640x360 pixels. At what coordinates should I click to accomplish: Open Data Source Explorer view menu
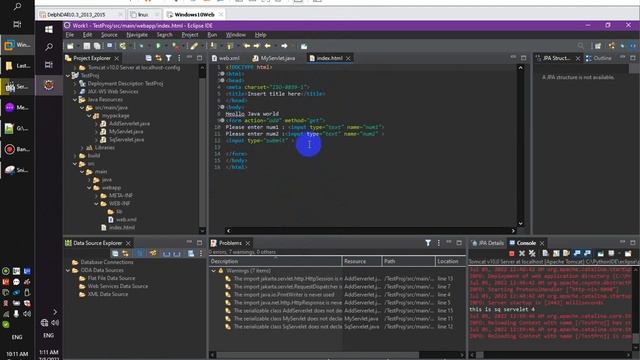tap(201, 253)
